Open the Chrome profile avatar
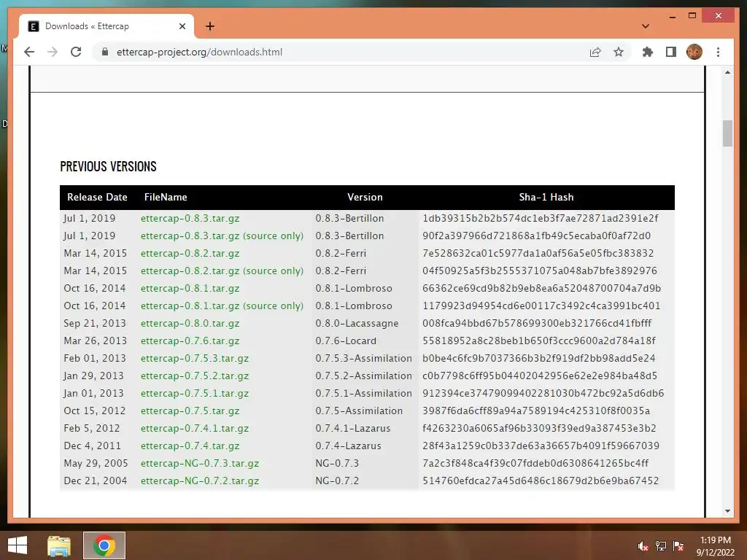The height and width of the screenshot is (560, 747). (694, 52)
